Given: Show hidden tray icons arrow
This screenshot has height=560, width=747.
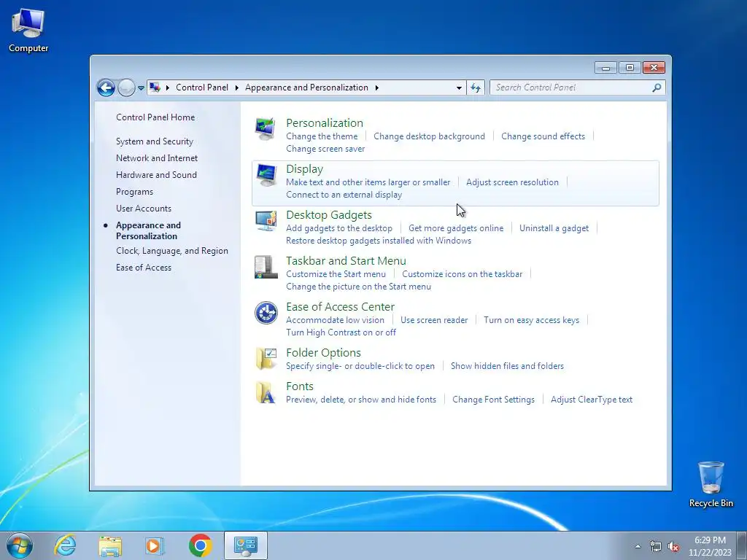Looking at the screenshot, I should pyautogui.click(x=638, y=546).
